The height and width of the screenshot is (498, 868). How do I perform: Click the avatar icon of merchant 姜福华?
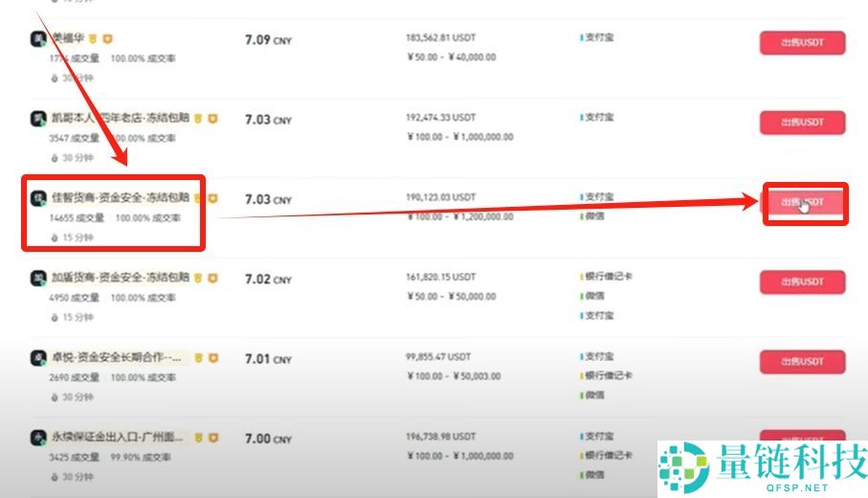coord(39,39)
